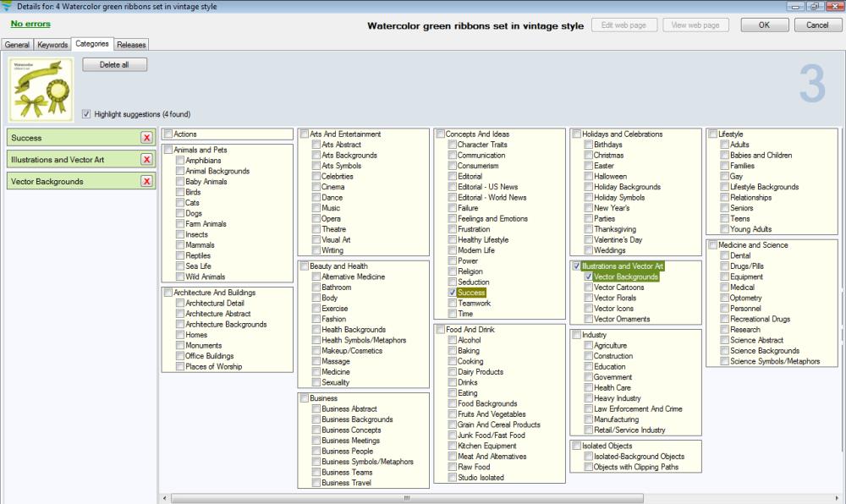Click the watercolor ribbons preview thumbnail
This screenshot has height=504, width=846.
click(x=41, y=90)
